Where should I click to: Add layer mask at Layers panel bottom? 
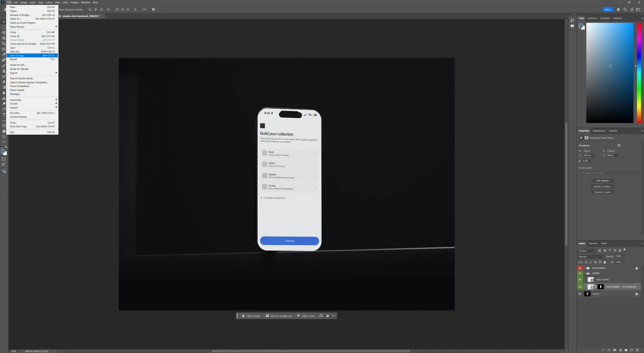point(615,350)
